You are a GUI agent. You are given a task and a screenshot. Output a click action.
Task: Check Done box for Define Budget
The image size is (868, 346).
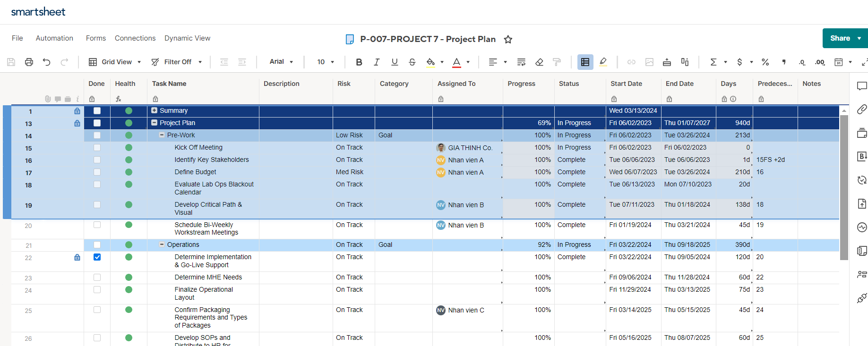click(97, 172)
